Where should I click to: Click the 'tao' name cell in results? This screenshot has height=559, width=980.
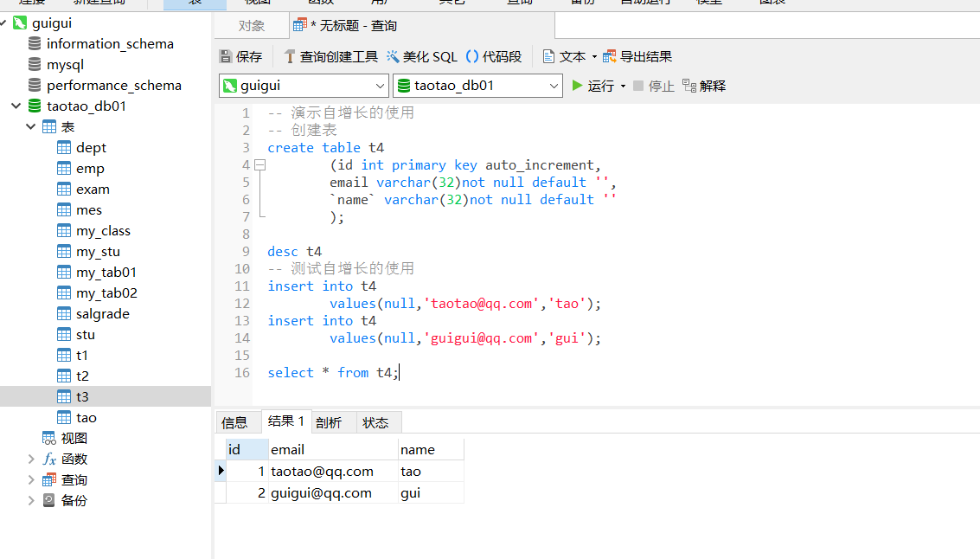click(431, 472)
